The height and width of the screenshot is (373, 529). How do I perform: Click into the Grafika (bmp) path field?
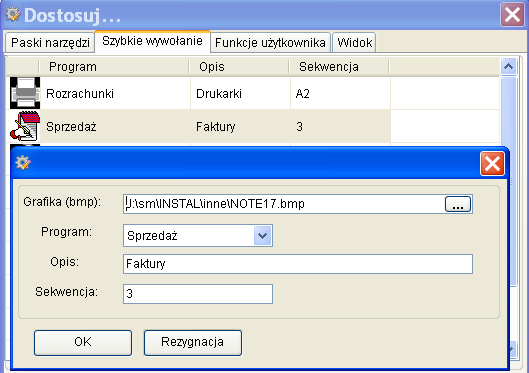[x=283, y=204]
